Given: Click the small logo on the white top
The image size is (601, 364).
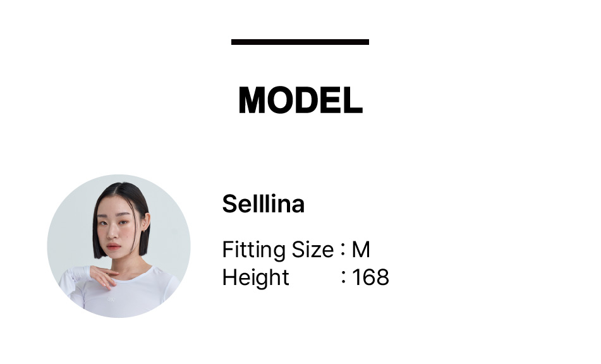Looking at the screenshot, I should (x=111, y=298).
